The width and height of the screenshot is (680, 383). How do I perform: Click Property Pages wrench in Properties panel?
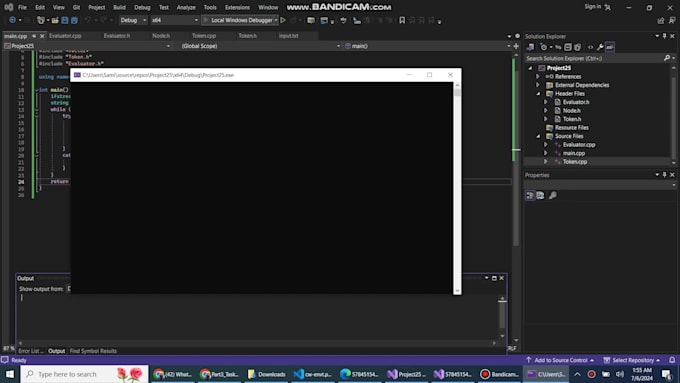click(x=553, y=196)
